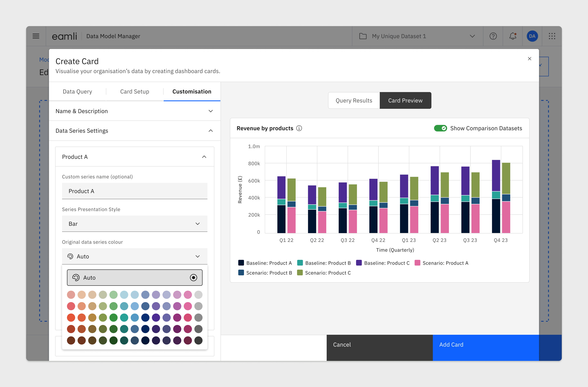This screenshot has width=588, height=387.
Task: Disable Show Comparison Datasets toggle
Action: click(x=440, y=128)
